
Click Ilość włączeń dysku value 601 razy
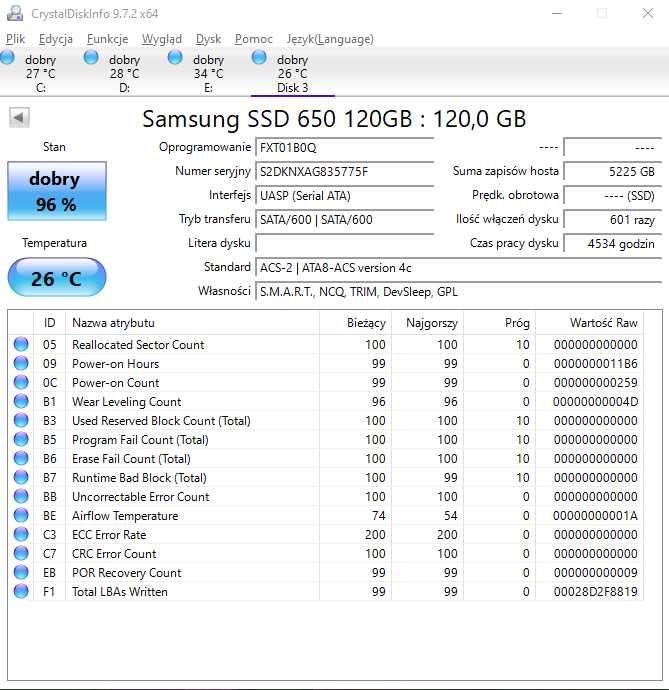tap(613, 220)
